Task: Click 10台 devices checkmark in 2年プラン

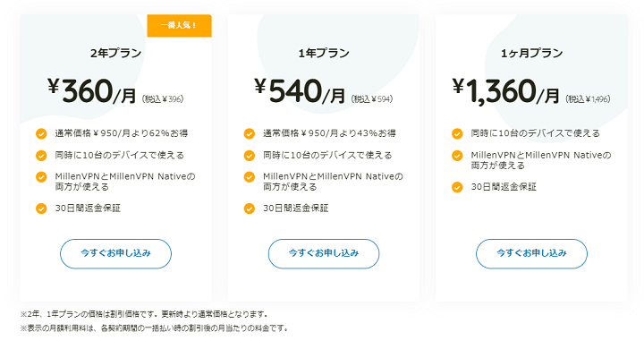Action: [x=41, y=156]
